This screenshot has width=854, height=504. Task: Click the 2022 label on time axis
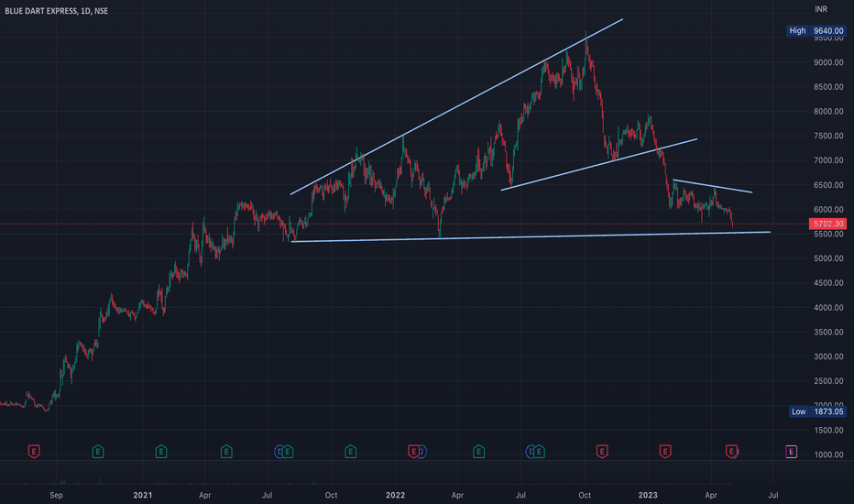coord(396,495)
